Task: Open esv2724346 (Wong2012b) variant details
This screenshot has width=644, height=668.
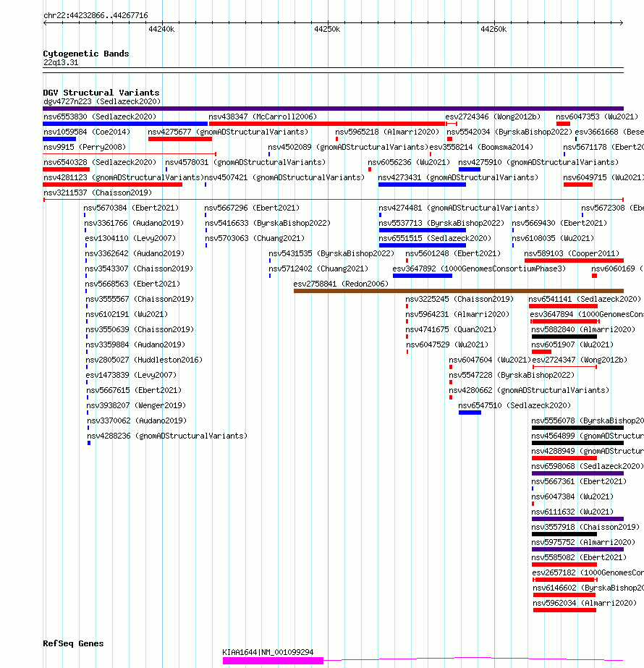Action: [493, 117]
